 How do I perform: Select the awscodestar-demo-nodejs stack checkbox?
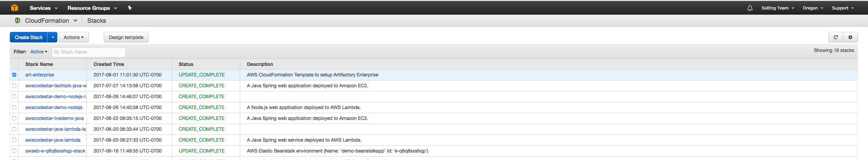[x=14, y=107]
